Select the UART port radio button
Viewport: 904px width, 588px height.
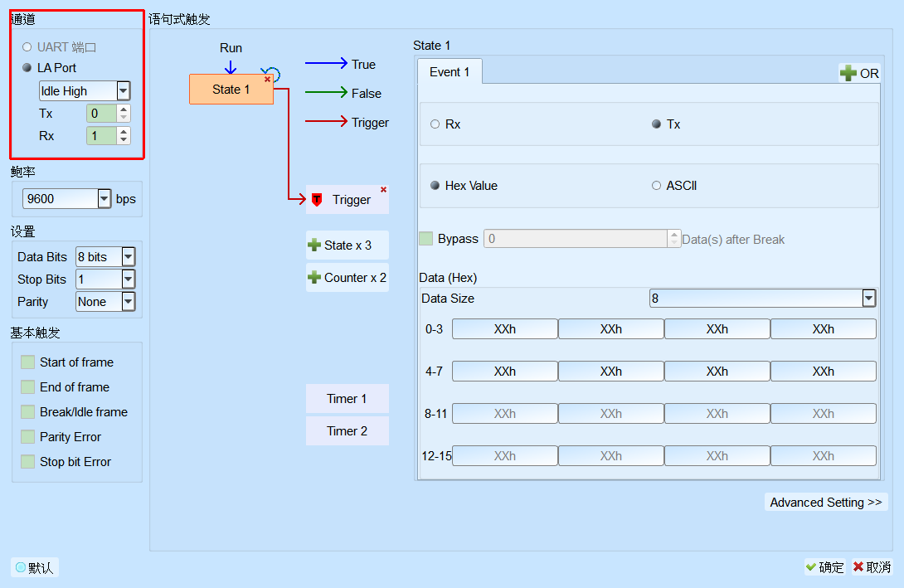pos(27,46)
